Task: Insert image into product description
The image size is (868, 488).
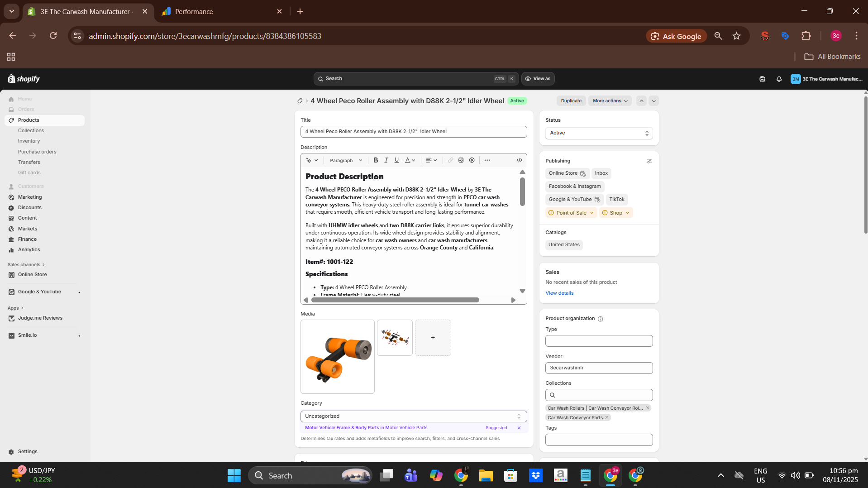Action: (x=461, y=160)
